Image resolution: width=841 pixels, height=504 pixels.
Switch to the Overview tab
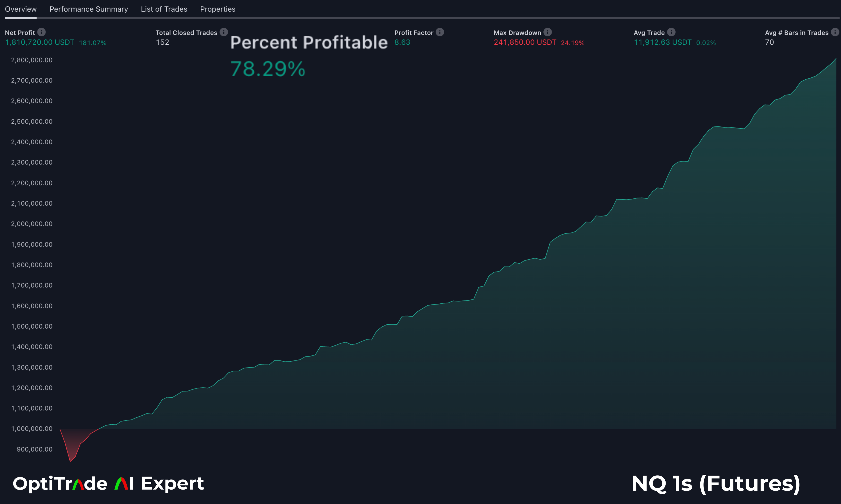[21, 9]
